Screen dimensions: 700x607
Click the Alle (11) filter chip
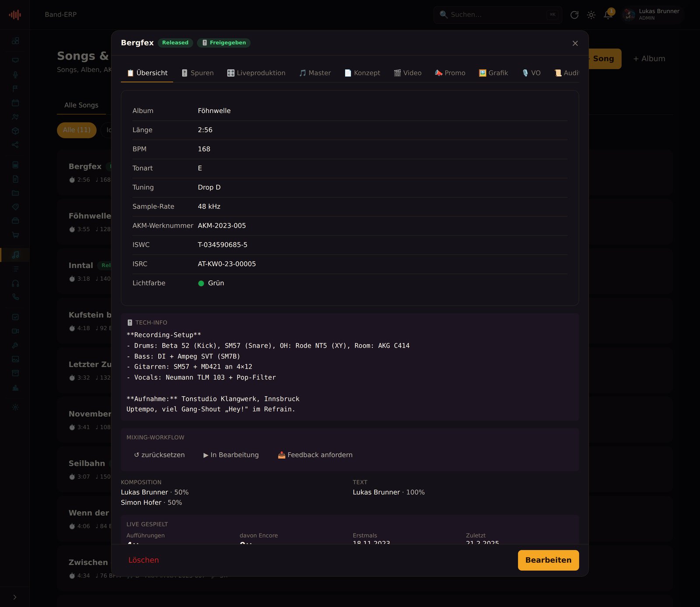click(x=77, y=130)
